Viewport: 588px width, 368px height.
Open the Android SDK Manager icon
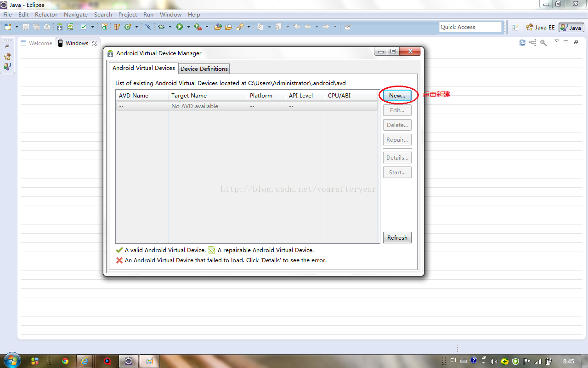[x=60, y=27]
